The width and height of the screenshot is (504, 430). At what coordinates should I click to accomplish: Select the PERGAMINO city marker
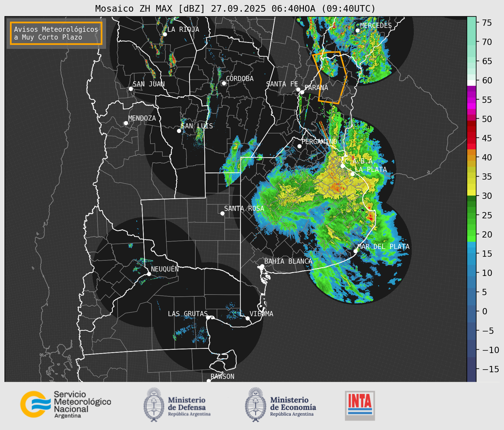299,146
